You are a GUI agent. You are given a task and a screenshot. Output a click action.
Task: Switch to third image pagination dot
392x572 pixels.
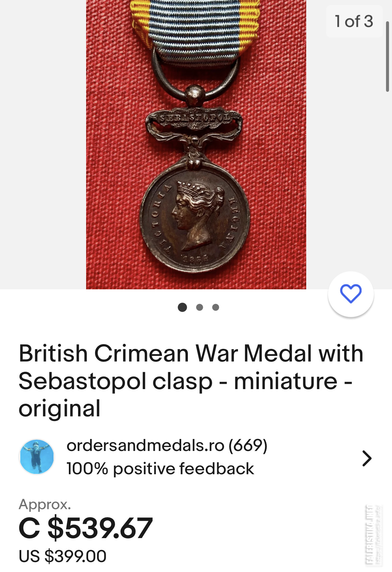pyautogui.click(x=215, y=307)
